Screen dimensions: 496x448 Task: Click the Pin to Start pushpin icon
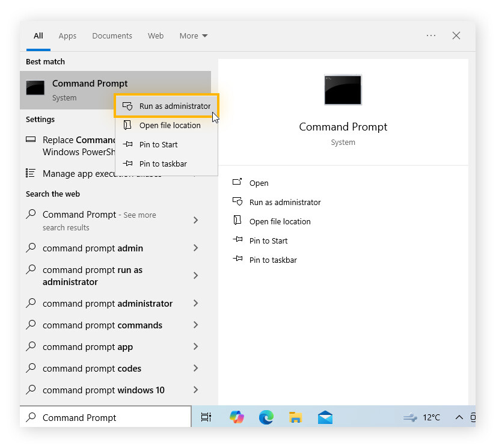point(128,144)
